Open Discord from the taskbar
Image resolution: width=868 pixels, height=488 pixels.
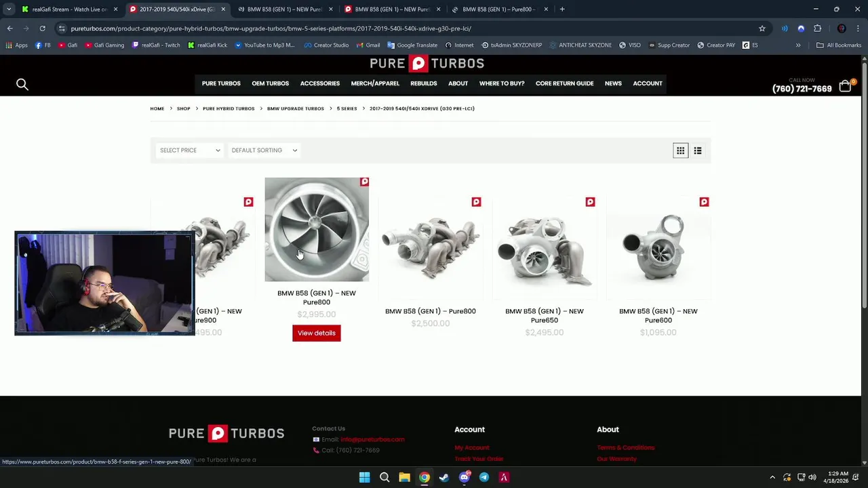pos(465,477)
